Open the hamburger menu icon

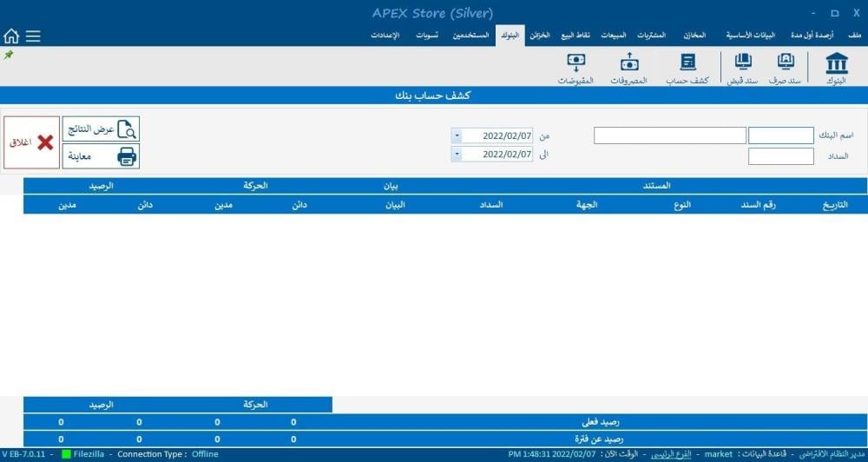point(33,36)
